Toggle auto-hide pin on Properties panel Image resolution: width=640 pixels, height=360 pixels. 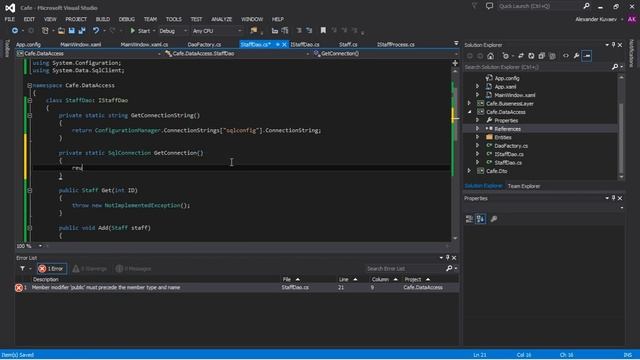tap(613, 198)
